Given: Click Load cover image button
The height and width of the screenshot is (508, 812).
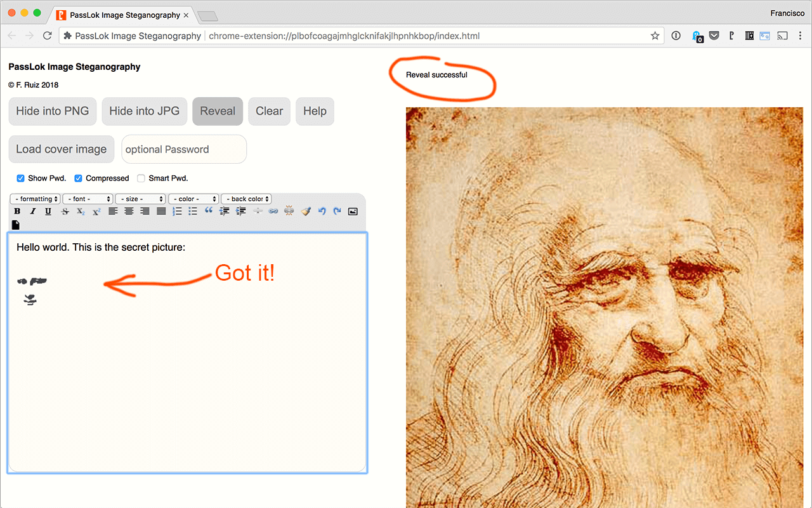Looking at the screenshot, I should click(x=62, y=149).
